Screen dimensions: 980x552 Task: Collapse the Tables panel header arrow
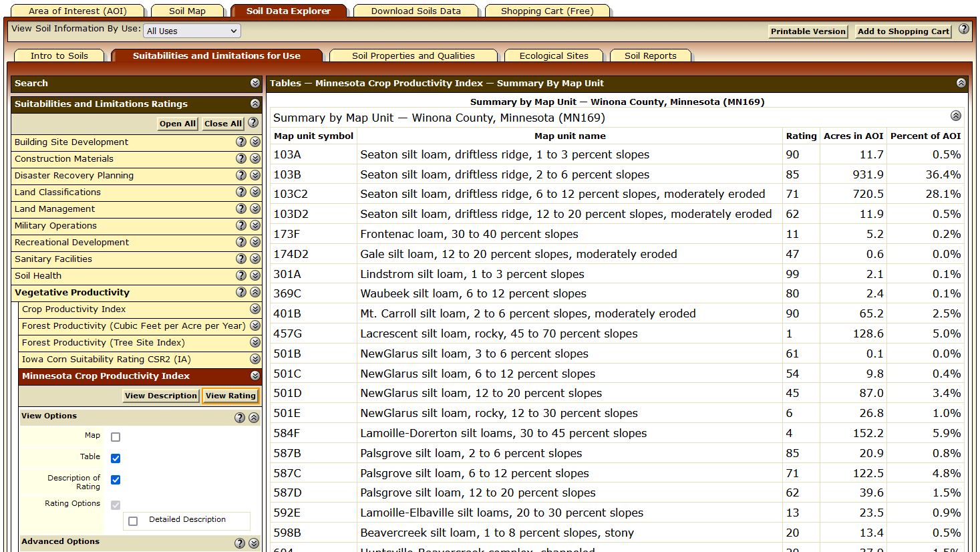[x=961, y=83]
